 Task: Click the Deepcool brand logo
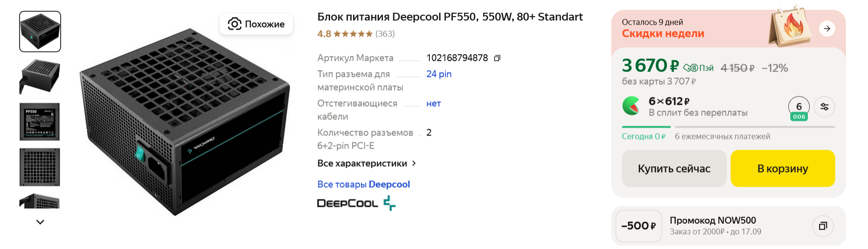click(356, 203)
